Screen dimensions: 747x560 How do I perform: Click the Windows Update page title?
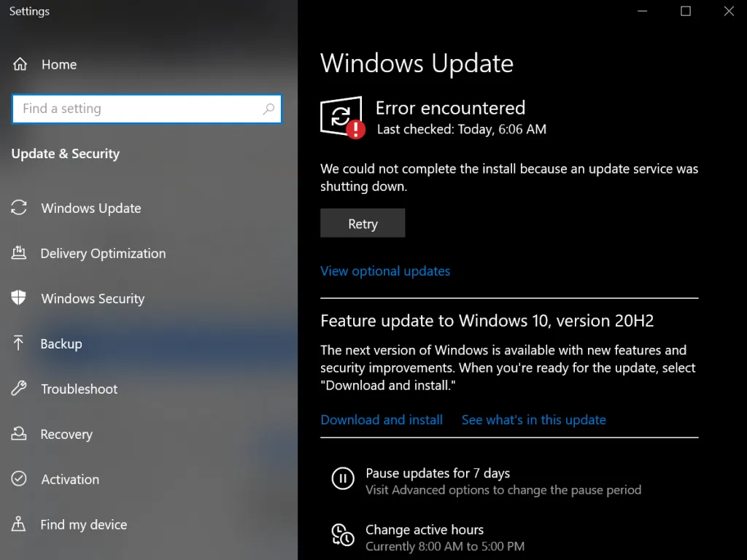pyautogui.click(x=417, y=63)
